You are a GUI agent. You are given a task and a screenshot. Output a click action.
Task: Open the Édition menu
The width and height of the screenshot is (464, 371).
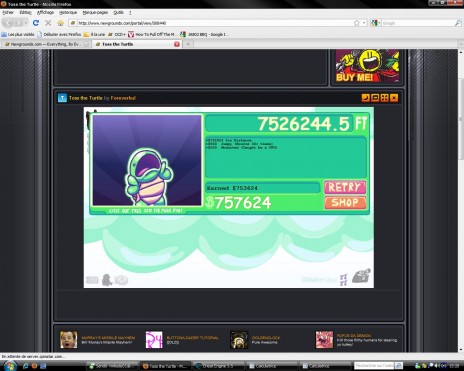point(25,12)
